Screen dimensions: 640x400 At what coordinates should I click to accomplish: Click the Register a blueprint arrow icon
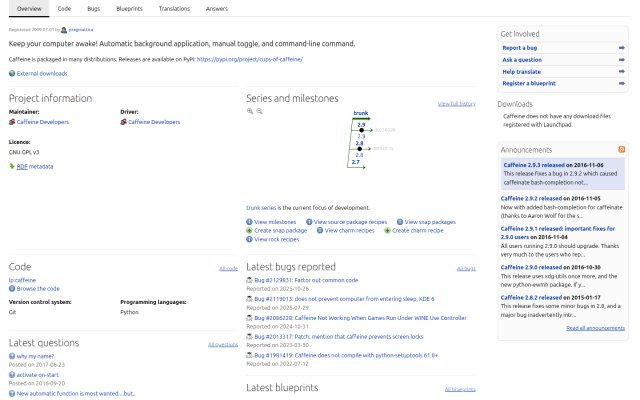pos(622,83)
